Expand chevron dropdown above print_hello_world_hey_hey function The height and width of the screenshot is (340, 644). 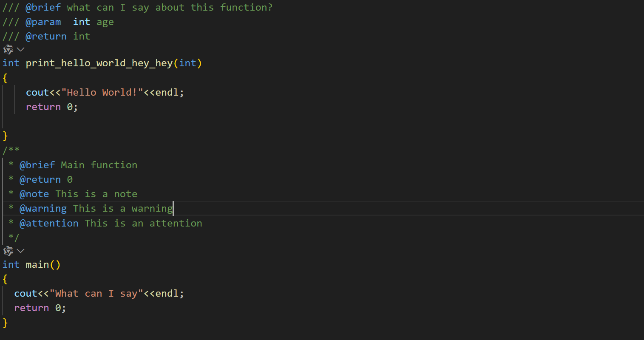[x=20, y=50]
